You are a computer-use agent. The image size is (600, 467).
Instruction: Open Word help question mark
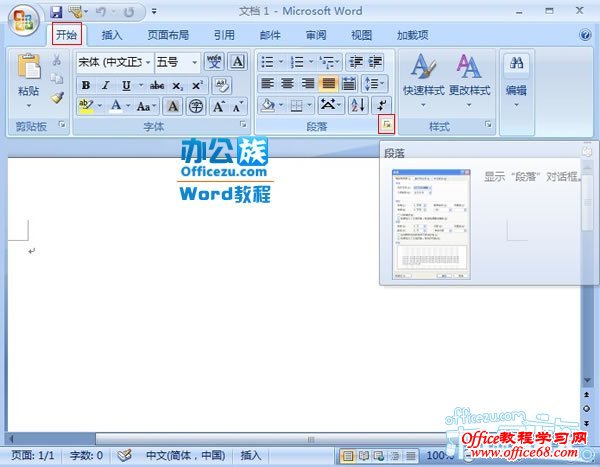pyautogui.click(x=585, y=35)
